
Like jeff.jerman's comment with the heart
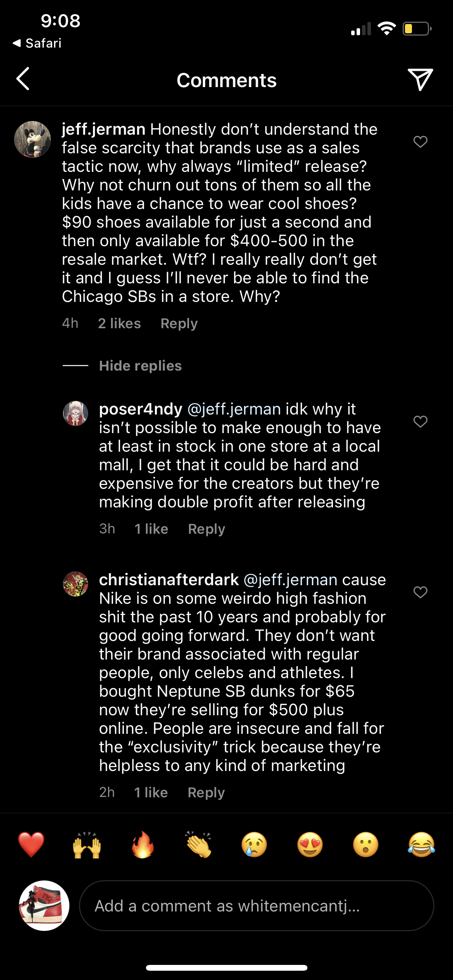click(x=420, y=142)
